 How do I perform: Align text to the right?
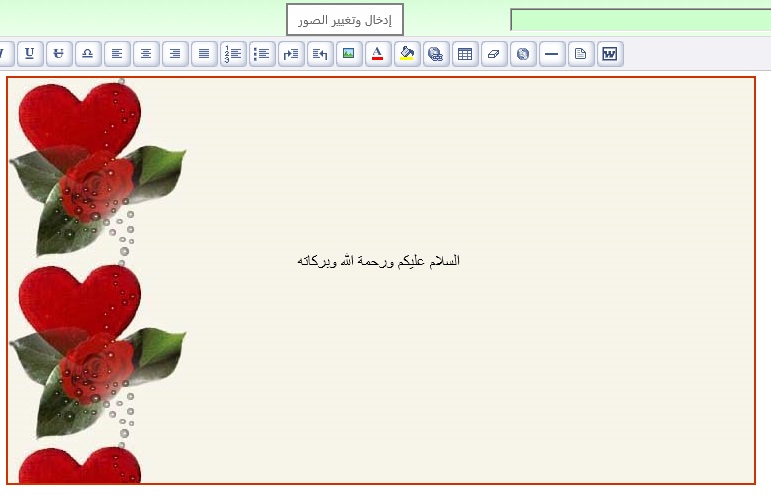click(175, 54)
